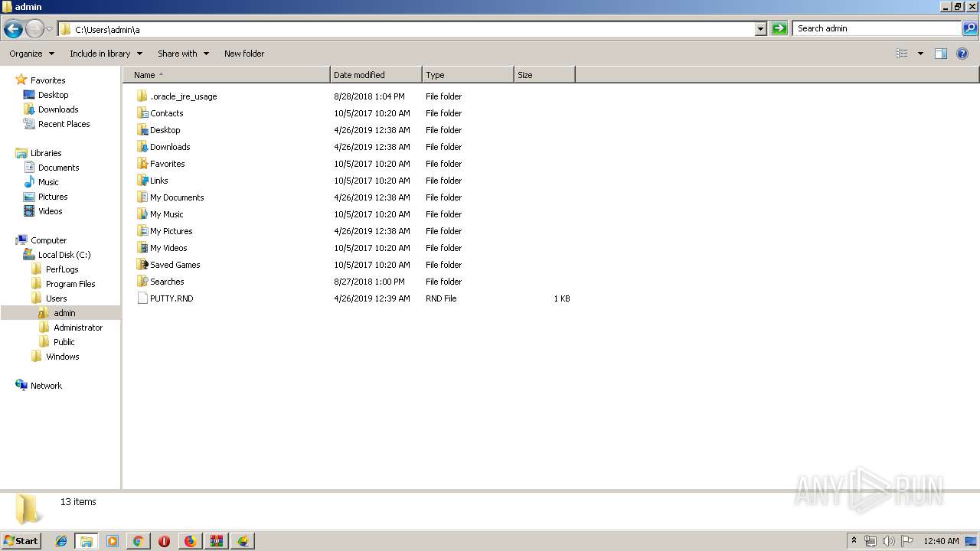Open PerfLogs folder in tree
Screen dimensions: 980x551
click(62, 269)
